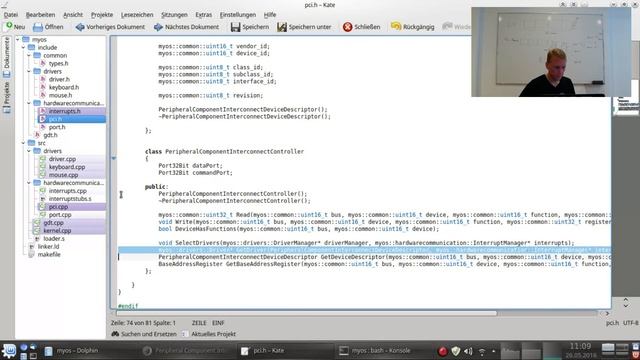Open Aktuelles Projekt panel

click(209, 334)
